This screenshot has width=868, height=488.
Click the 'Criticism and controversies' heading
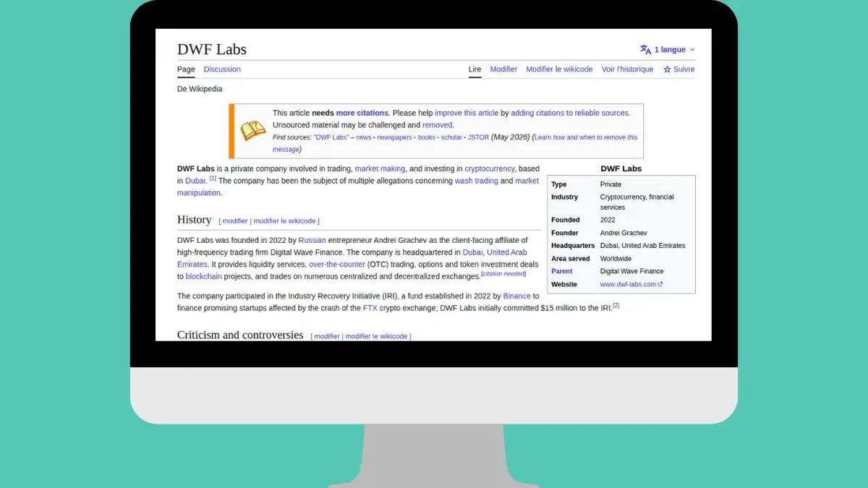pos(240,335)
